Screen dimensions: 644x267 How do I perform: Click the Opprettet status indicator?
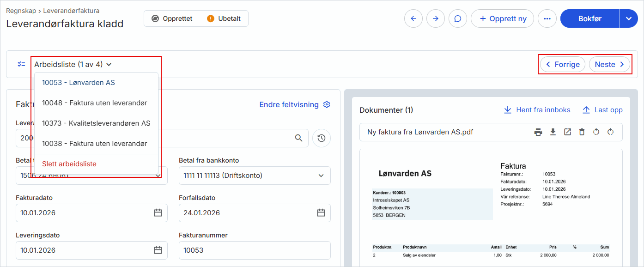(172, 18)
